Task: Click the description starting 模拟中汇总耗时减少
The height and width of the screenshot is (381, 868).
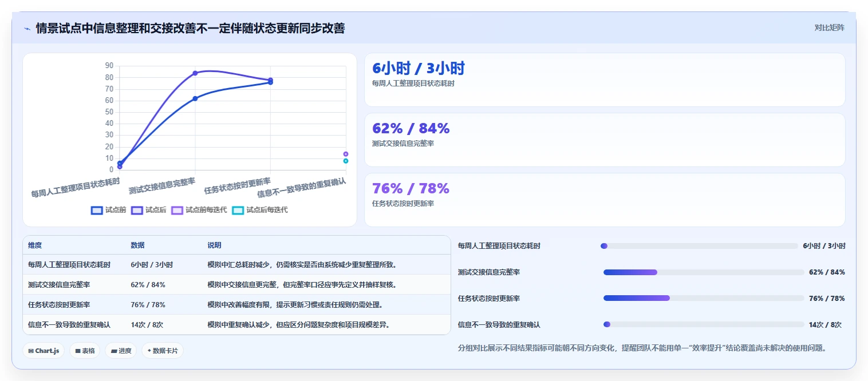Action: (302, 265)
